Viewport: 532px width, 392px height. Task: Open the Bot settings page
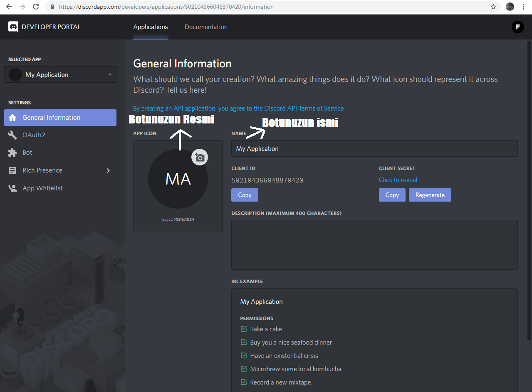coord(60,153)
